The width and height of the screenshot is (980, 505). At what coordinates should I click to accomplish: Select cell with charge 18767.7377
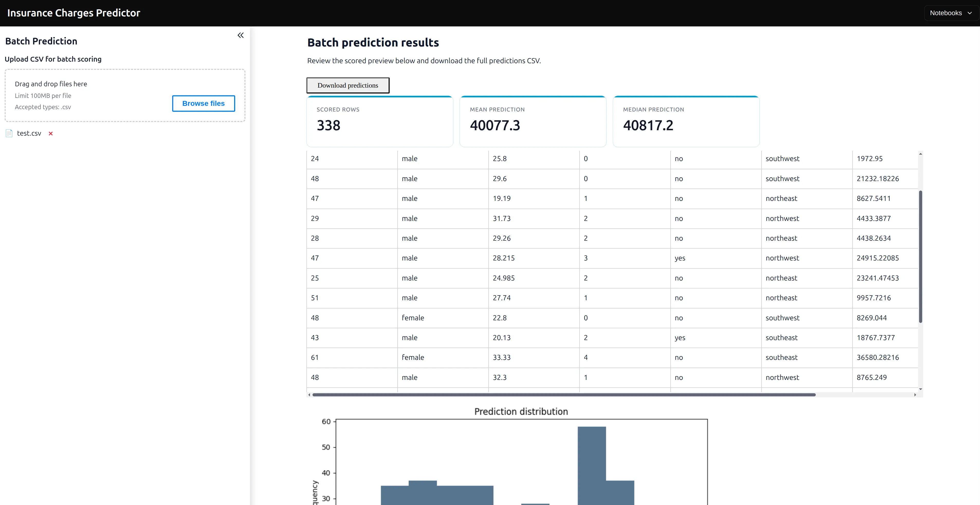885,338
